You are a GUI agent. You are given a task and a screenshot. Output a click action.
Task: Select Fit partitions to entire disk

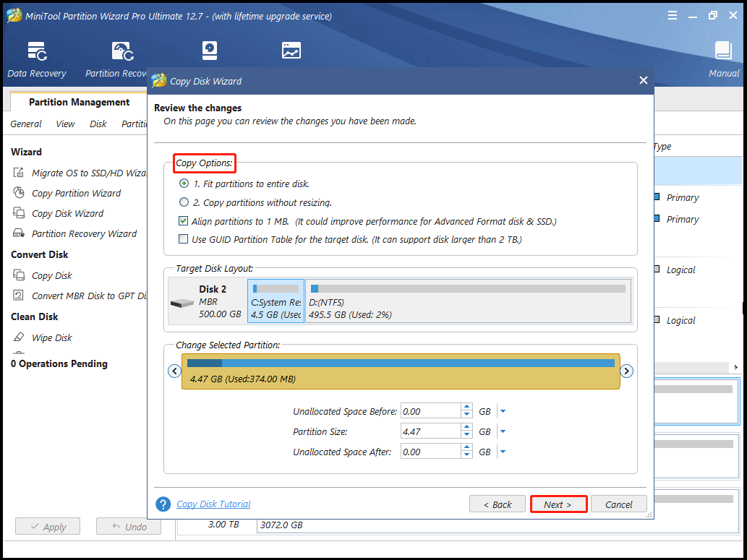(x=184, y=184)
